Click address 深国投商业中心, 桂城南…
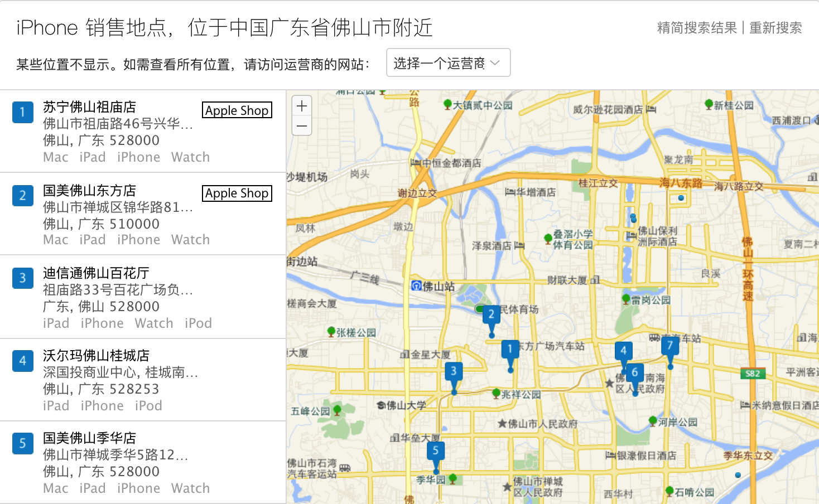Image resolution: width=819 pixels, height=504 pixels. [121, 372]
